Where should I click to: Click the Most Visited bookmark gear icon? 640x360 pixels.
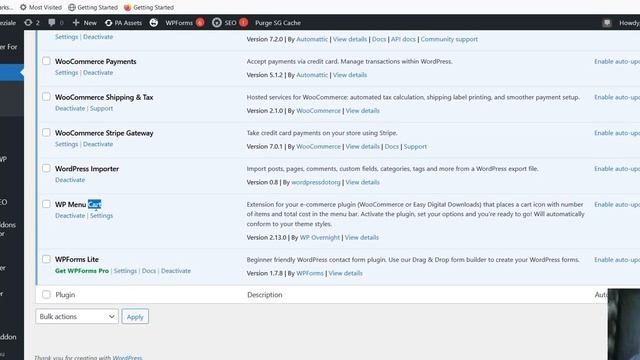click(23, 7)
